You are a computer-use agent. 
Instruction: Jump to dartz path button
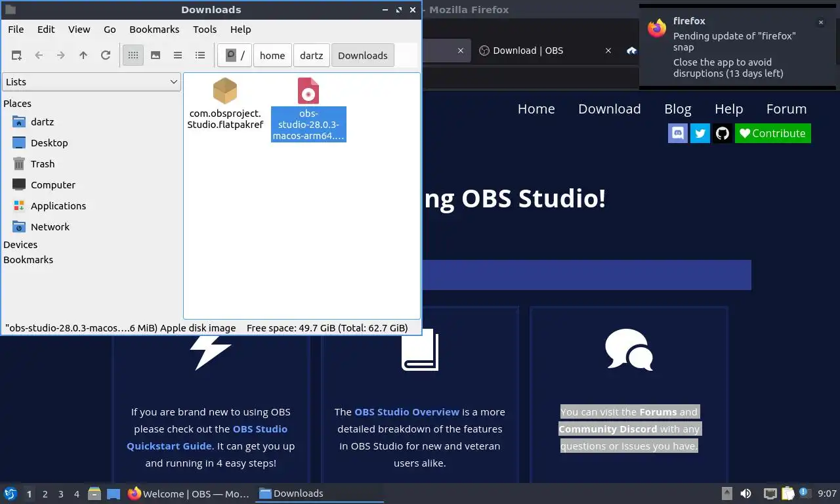tap(312, 56)
